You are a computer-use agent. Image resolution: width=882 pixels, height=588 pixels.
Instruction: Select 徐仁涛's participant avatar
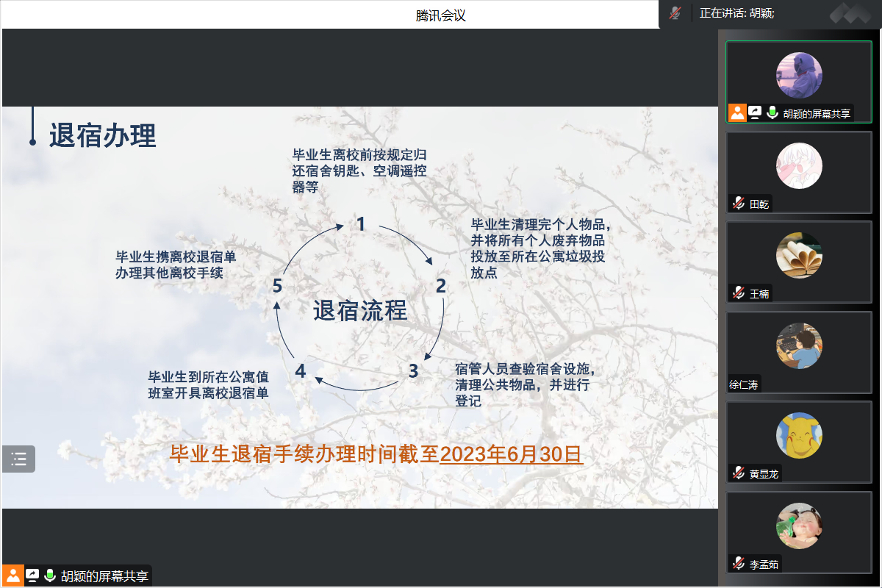click(x=799, y=345)
